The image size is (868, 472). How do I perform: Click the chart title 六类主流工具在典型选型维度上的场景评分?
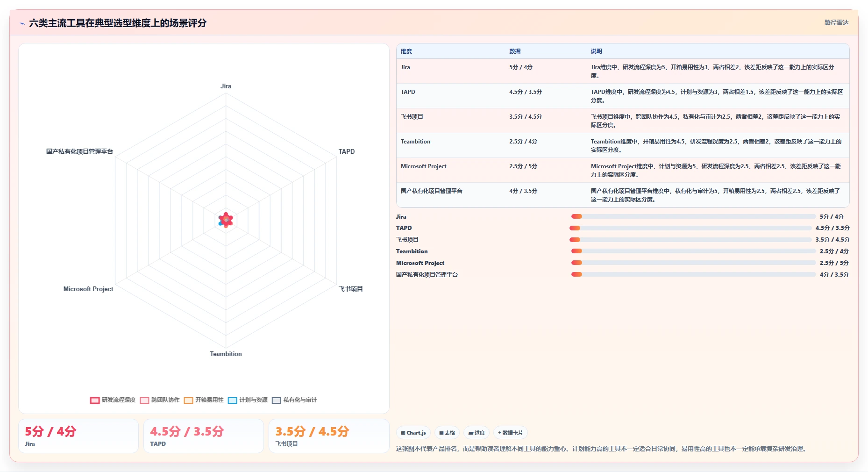pyautogui.click(x=118, y=23)
